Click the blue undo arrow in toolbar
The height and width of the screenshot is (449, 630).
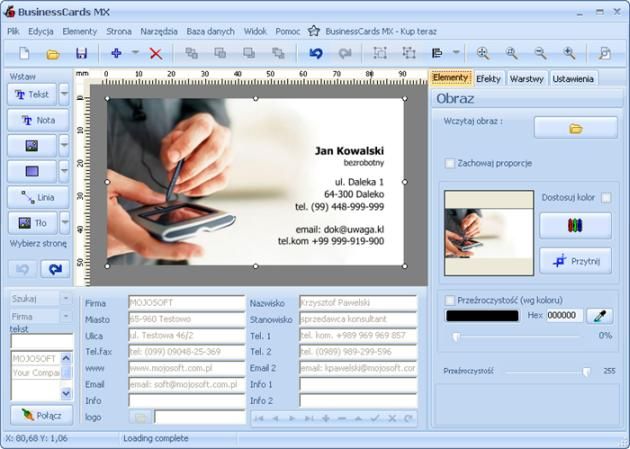click(x=316, y=53)
